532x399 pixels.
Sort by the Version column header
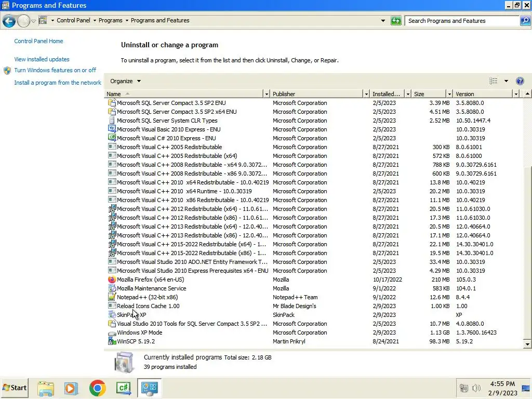[x=483, y=94]
